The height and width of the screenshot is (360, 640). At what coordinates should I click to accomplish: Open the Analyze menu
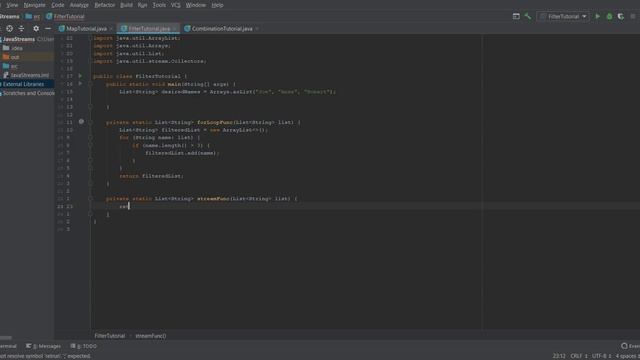(x=79, y=5)
